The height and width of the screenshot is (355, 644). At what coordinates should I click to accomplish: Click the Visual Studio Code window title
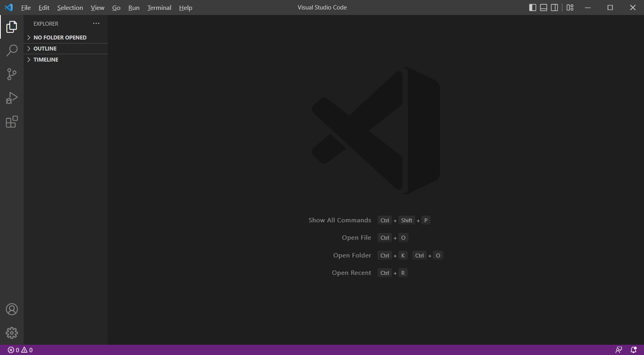[x=322, y=8]
